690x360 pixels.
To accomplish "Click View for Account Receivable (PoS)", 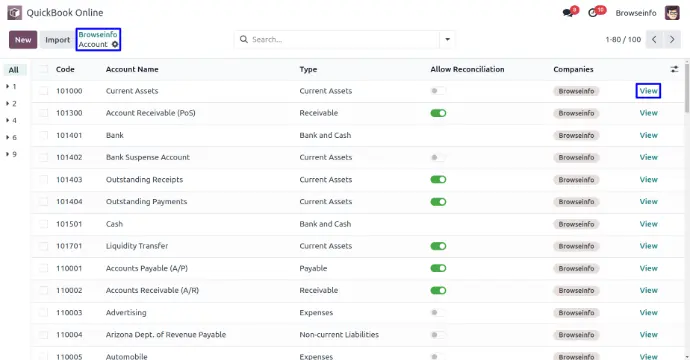I will click(x=648, y=113).
